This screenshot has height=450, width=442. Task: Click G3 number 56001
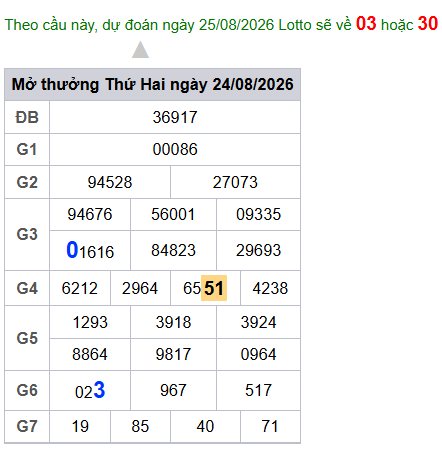coord(173,214)
